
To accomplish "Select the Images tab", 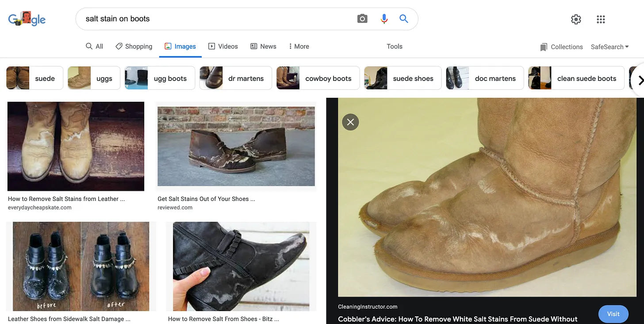I will [x=180, y=46].
